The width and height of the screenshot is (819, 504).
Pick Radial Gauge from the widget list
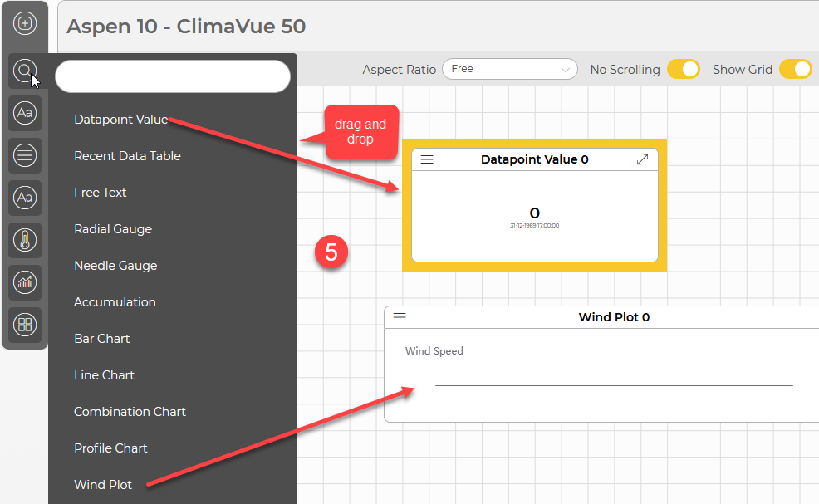point(113,229)
